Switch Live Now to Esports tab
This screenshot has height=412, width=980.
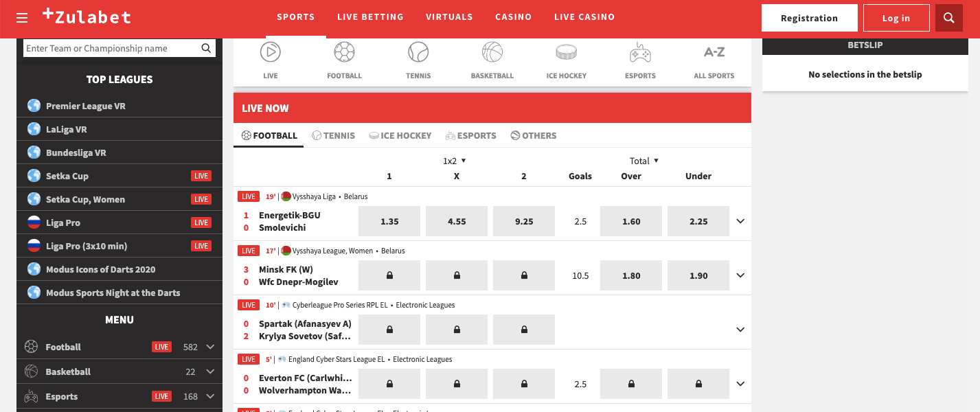coord(471,135)
